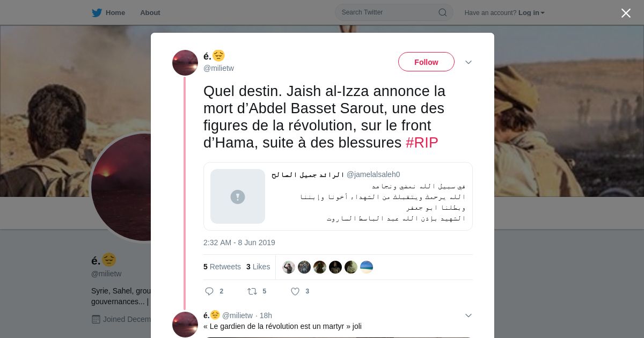The width and height of the screenshot is (644, 338).
Task: Follow the @milietw account
Action: (x=426, y=62)
